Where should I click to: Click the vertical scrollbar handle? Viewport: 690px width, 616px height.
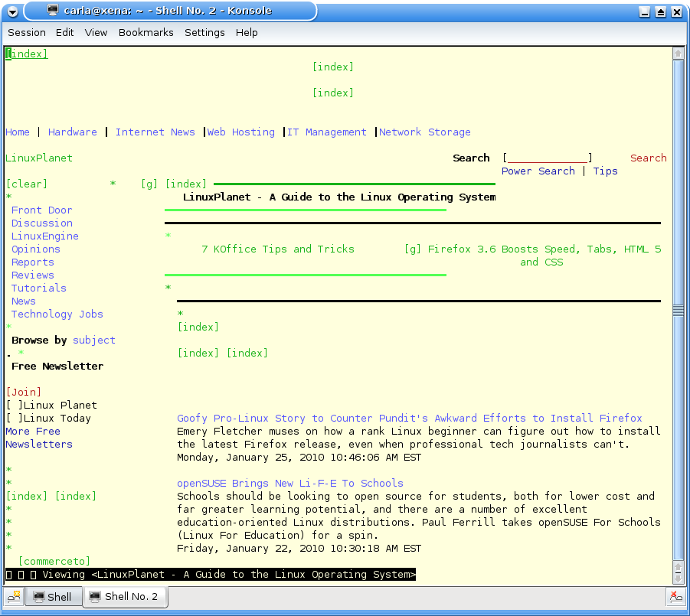[x=678, y=310]
